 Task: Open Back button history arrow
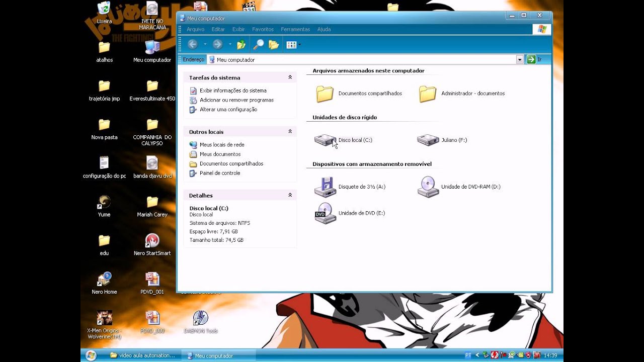pyautogui.click(x=205, y=44)
